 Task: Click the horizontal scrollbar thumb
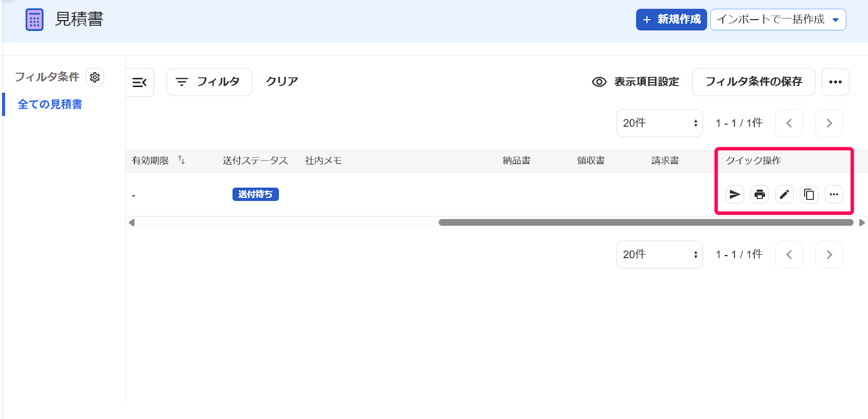(646, 223)
